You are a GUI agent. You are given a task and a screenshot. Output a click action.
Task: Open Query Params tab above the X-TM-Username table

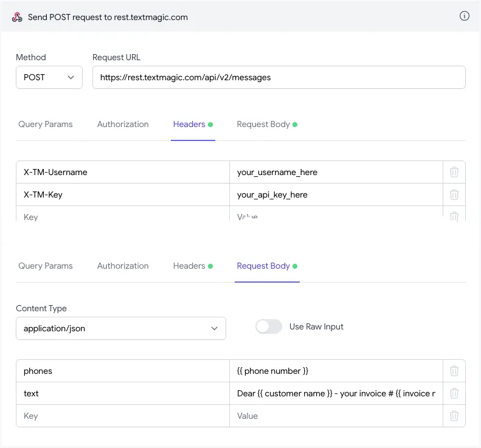45,124
